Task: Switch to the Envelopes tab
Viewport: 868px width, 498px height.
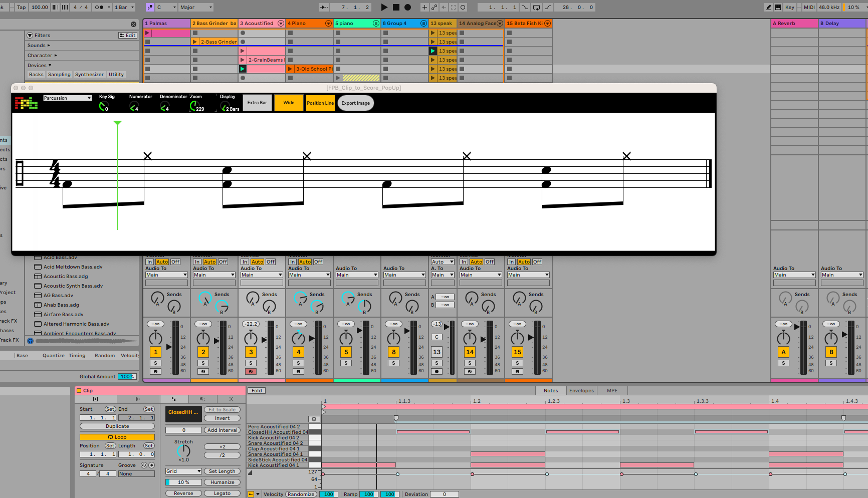Action: point(581,390)
